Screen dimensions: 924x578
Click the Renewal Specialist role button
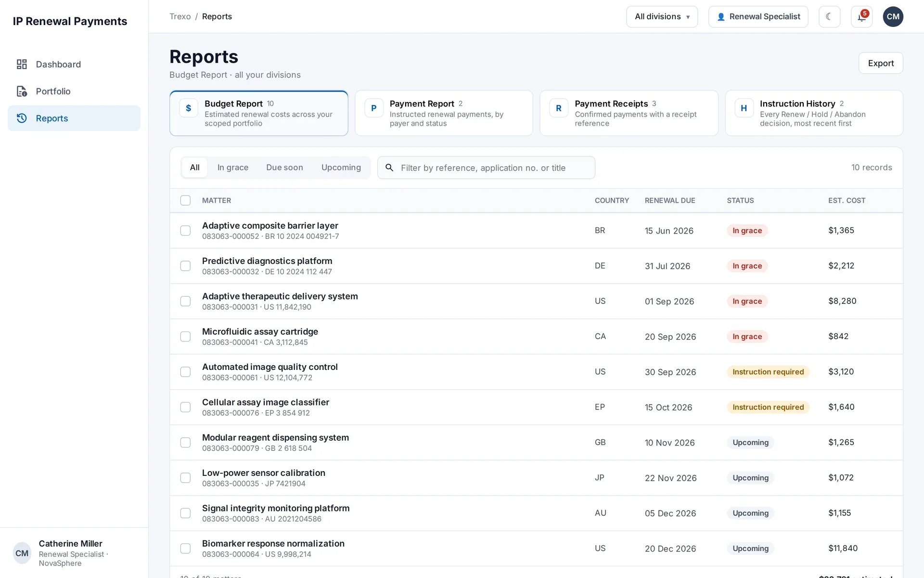pos(758,17)
